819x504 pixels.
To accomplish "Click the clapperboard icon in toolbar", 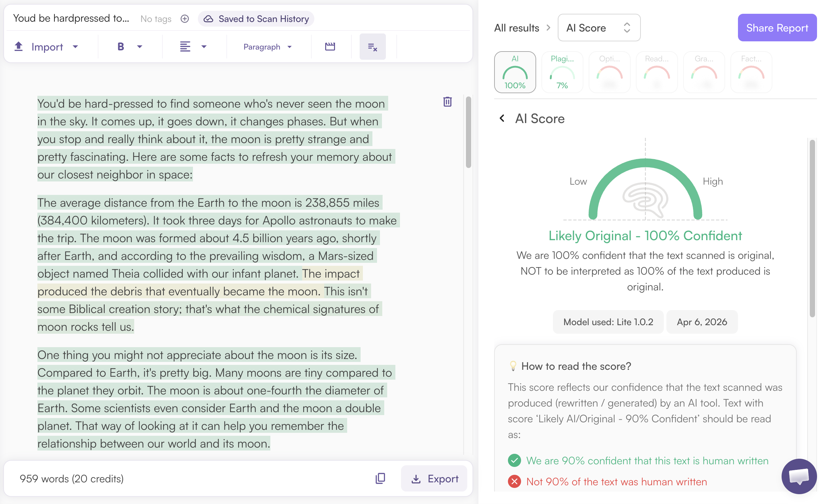I will pos(330,47).
